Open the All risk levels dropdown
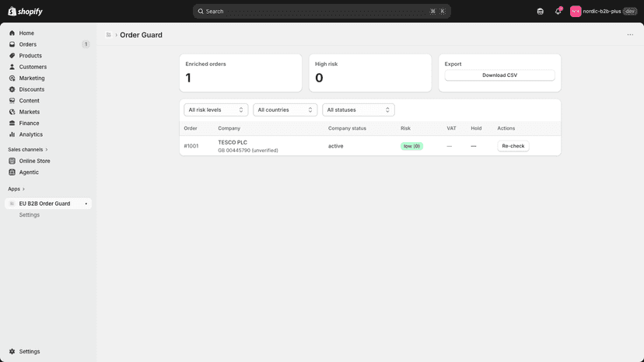The image size is (644, 362). click(x=215, y=110)
